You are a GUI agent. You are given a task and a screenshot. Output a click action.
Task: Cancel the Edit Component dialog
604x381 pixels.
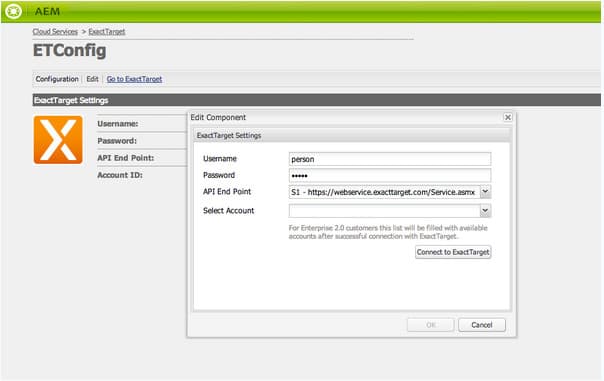tap(482, 325)
